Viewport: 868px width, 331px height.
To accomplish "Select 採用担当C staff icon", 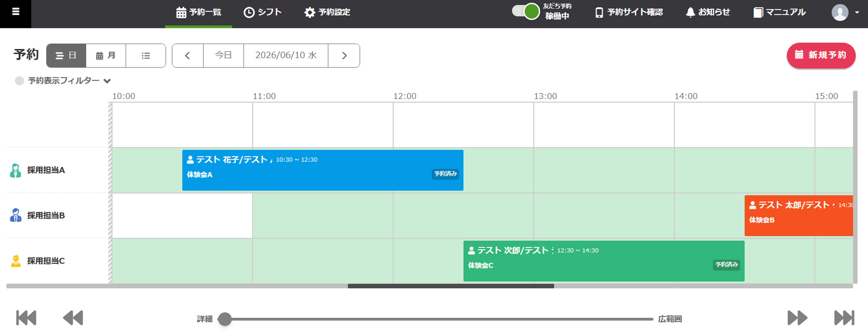I will [16, 261].
